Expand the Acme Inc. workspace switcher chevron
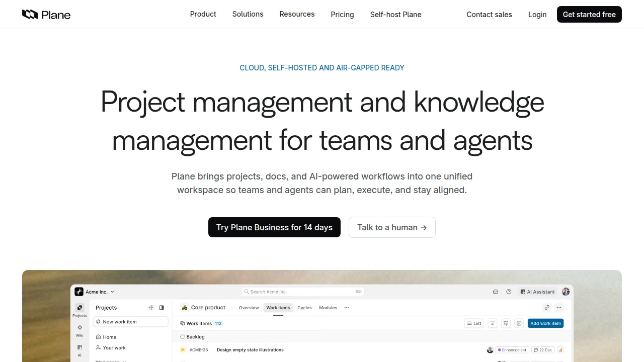 tap(112, 292)
